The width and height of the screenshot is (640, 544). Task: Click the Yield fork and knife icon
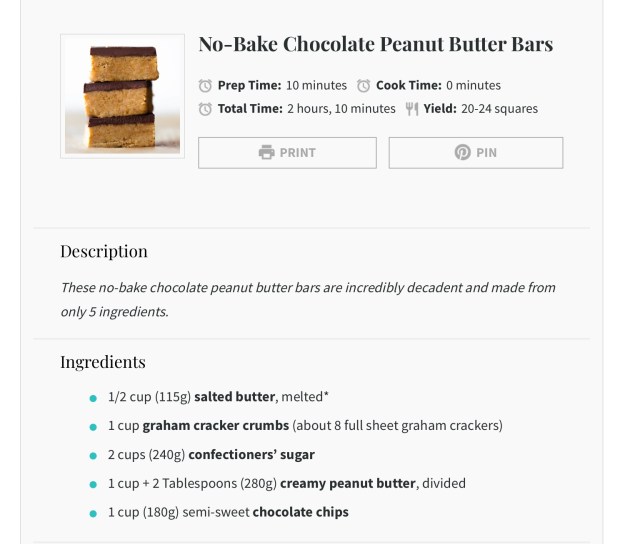point(412,109)
